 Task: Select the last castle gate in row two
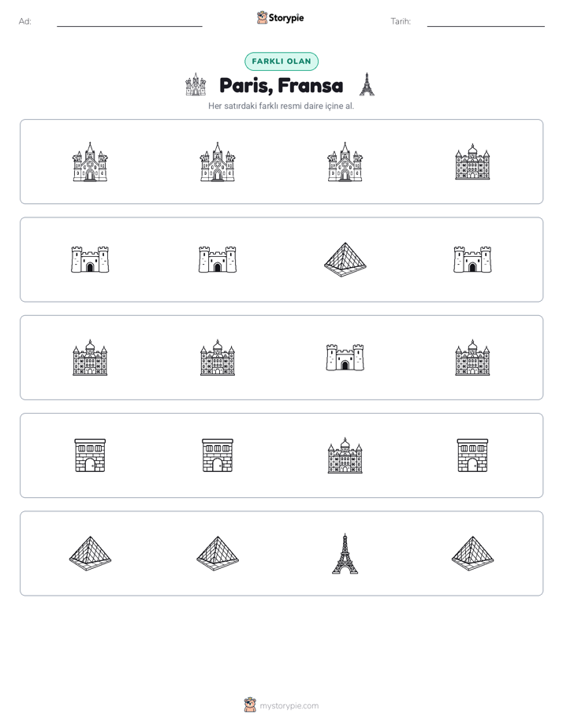coord(472,259)
